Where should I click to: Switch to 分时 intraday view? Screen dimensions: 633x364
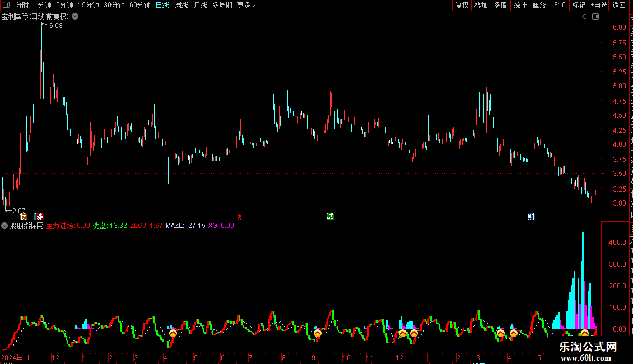click(x=22, y=5)
